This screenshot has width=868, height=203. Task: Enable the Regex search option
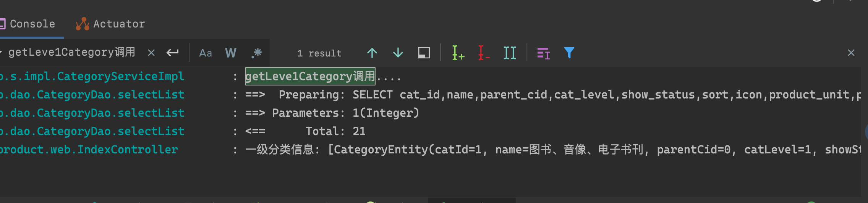[x=257, y=53]
